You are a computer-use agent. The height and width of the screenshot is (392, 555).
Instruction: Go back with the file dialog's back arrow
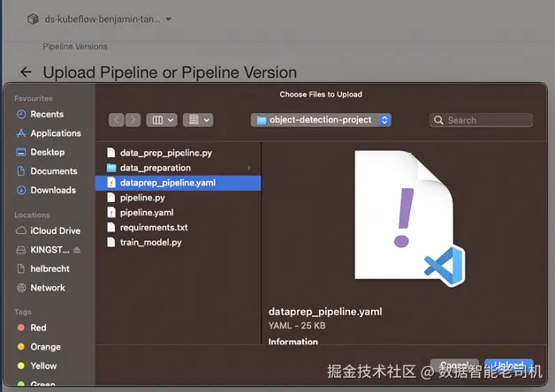click(x=117, y=120)
